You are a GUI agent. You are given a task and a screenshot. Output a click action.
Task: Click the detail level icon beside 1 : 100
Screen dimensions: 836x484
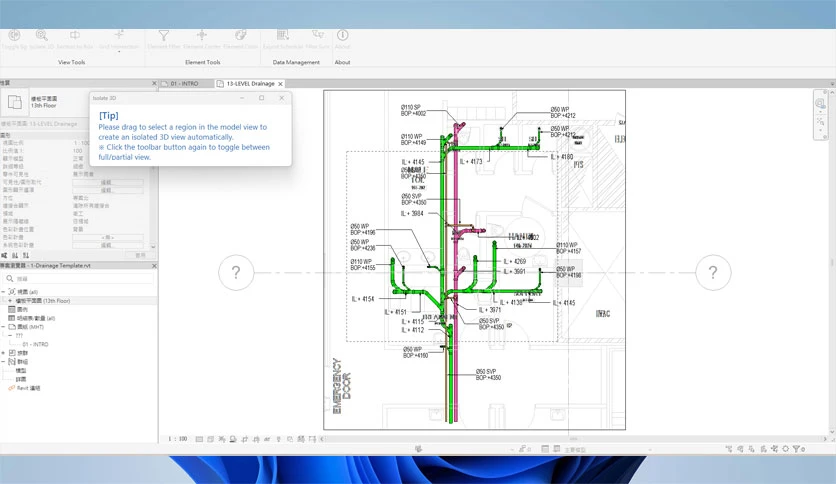[x=199, y=439]
